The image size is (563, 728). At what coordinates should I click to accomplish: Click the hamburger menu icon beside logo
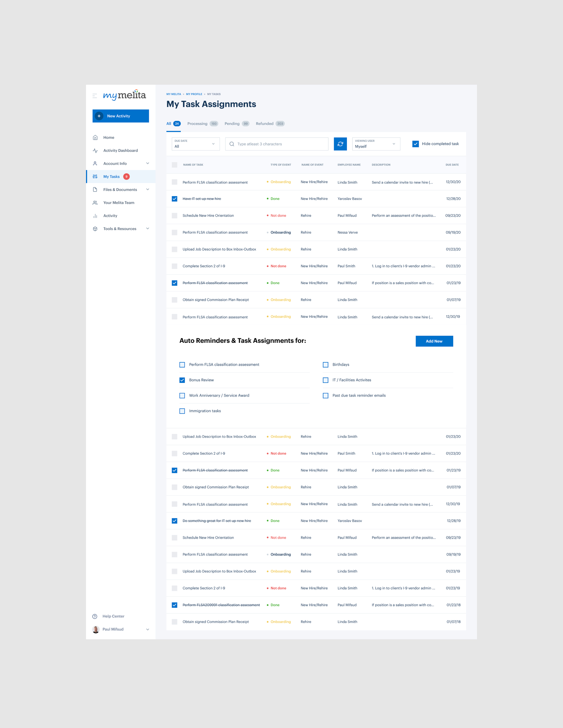pos(95,96)
